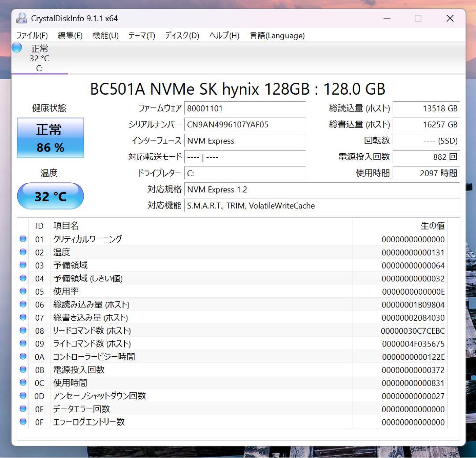This screenshot has width=476, height=458.
Task: Select the エラーログエントリー数 attribute name
Action: [x=89, y=421]
